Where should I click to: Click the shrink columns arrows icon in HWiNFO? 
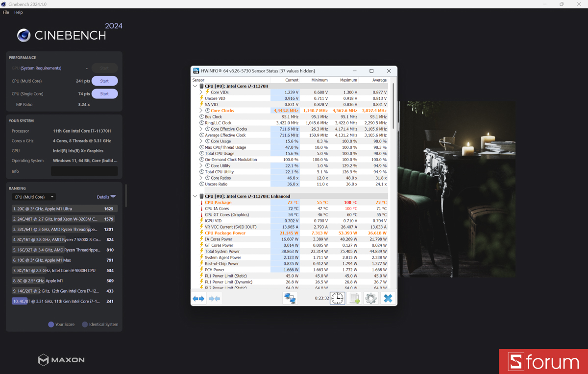point(214,298)
